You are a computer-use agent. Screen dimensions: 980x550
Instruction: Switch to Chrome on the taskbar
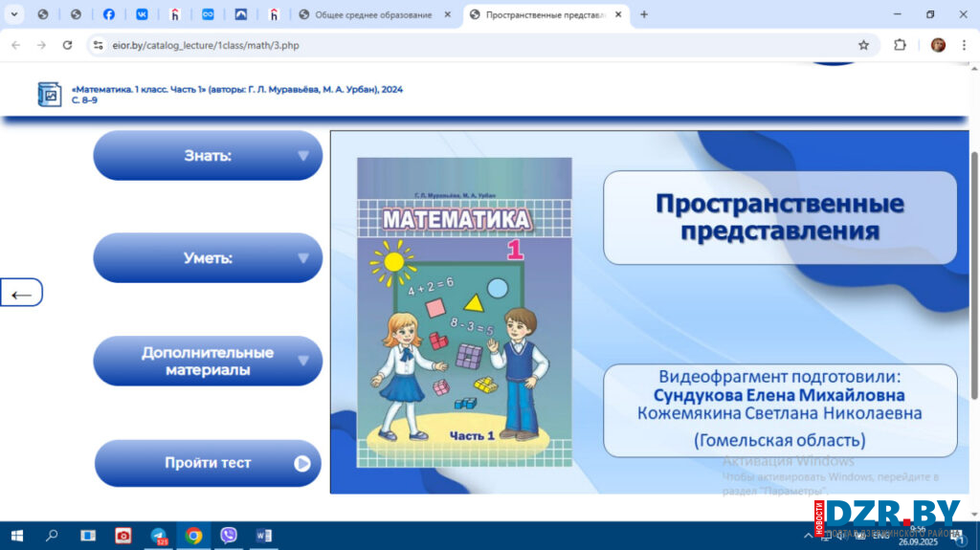point(193,536)
